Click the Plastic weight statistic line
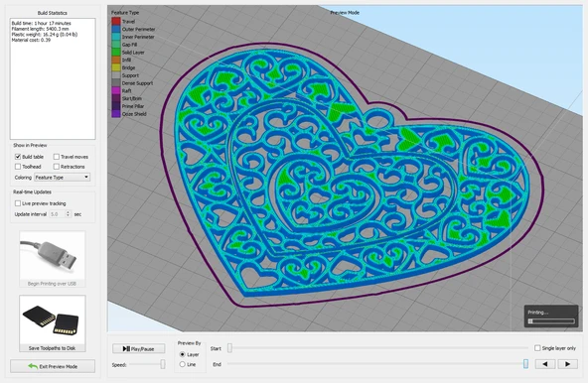 point(45,34)
